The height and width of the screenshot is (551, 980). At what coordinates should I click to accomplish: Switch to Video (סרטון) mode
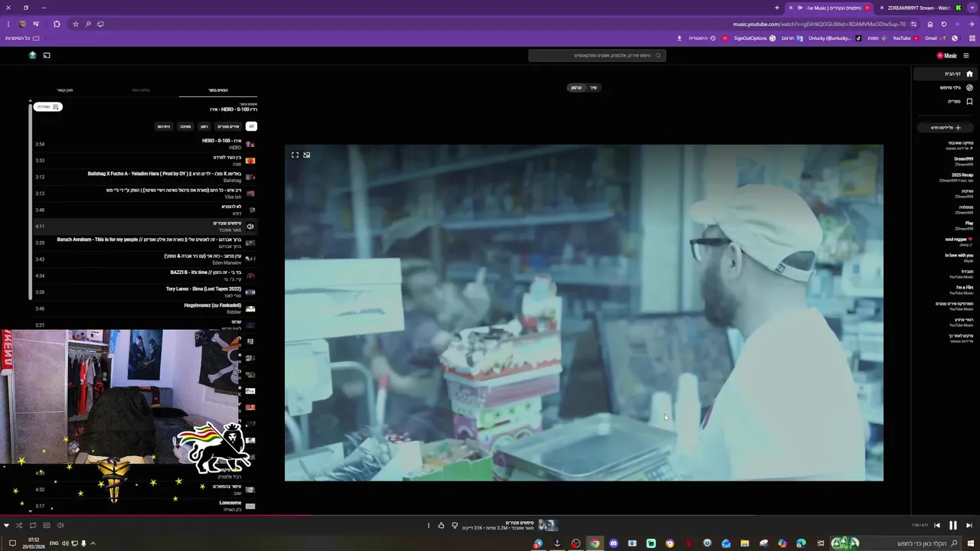coord(577,87)
